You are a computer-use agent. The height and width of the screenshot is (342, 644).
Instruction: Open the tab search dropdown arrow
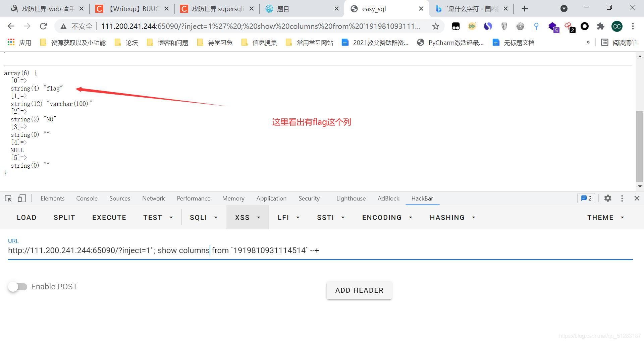click(564, 9)
